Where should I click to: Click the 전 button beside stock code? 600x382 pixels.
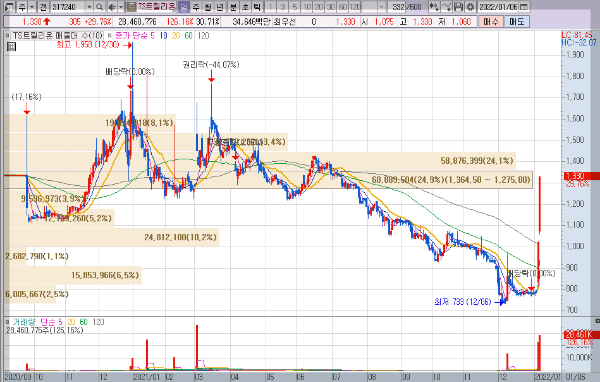[x=43, y=7]
